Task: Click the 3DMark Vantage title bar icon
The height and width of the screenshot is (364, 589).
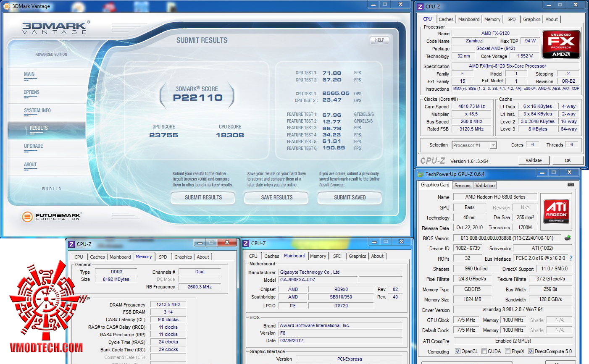Action: 6,6
